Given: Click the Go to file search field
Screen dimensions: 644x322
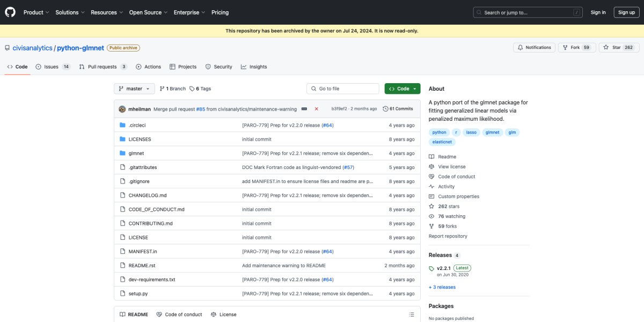Looking at the screenshot, I should pyautogui.click(x=343, y=89).
